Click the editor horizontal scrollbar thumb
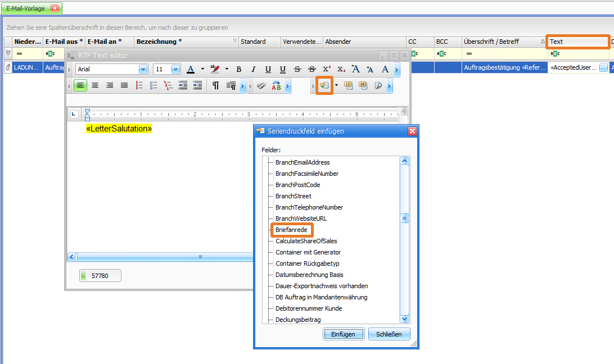Image resolution: width=614 pixels, height=364 pixels. [200, 257]
